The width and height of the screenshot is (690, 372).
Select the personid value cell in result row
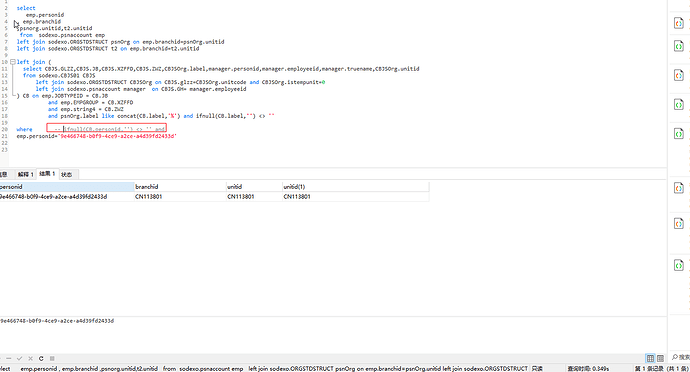66,197
